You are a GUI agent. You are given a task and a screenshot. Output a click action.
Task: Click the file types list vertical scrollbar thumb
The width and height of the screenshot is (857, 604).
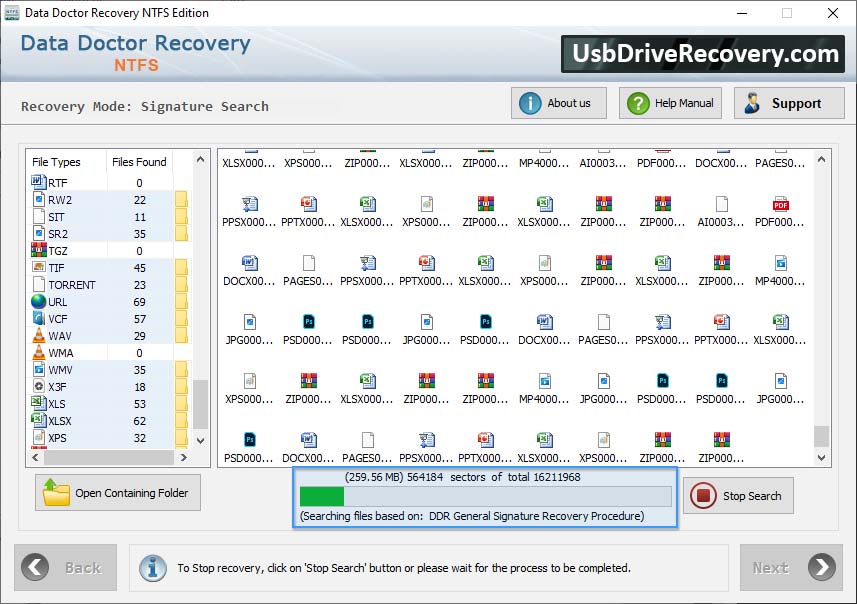tap(201, 404)
